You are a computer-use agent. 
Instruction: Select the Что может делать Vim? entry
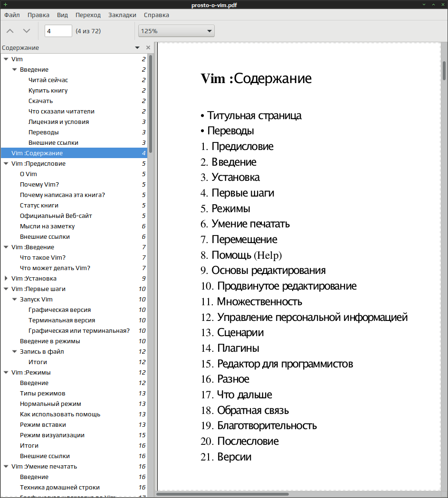pos(55,268)
